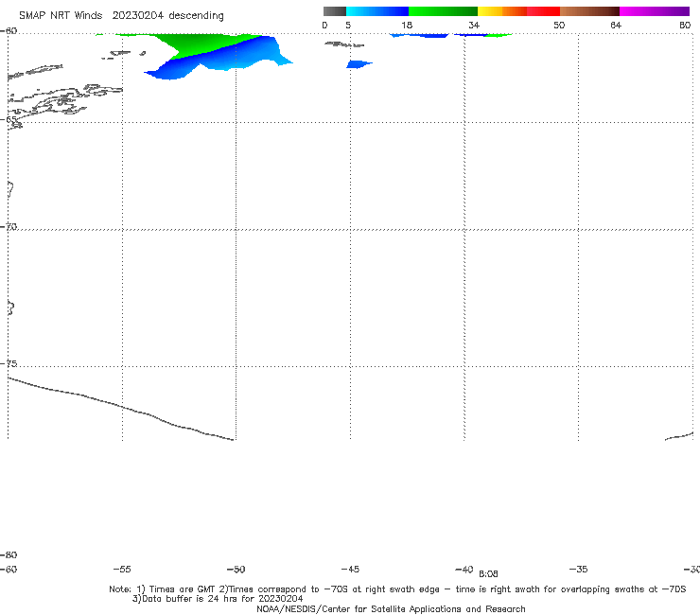Click the longitude label "-35"
The width and height of the screenshot is (700, 615).
point(579,570)
